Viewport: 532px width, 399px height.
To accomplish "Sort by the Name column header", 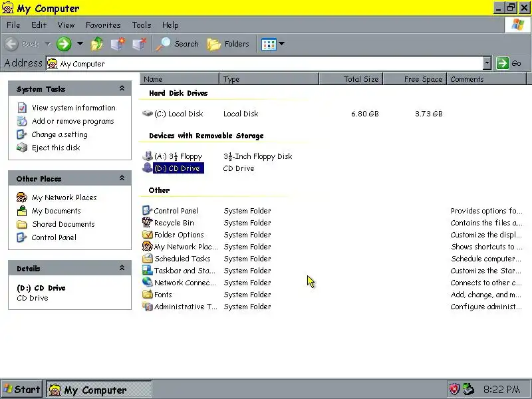I will click(179, 79).
